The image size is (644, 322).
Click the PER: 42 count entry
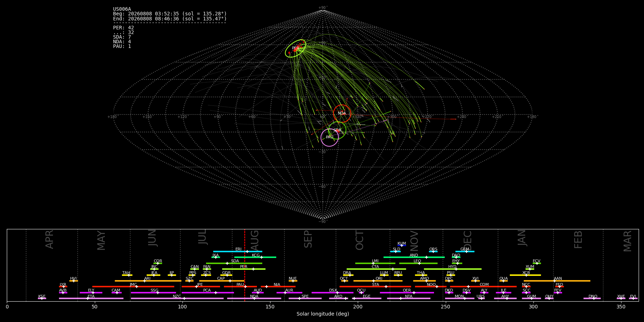coord(123,28)
